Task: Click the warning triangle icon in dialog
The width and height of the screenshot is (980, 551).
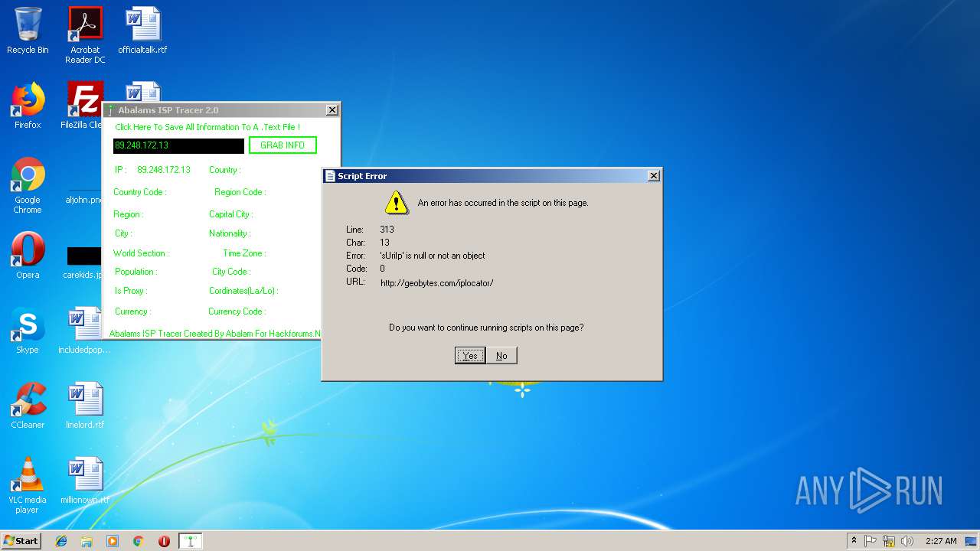Action: pos(397,202)
